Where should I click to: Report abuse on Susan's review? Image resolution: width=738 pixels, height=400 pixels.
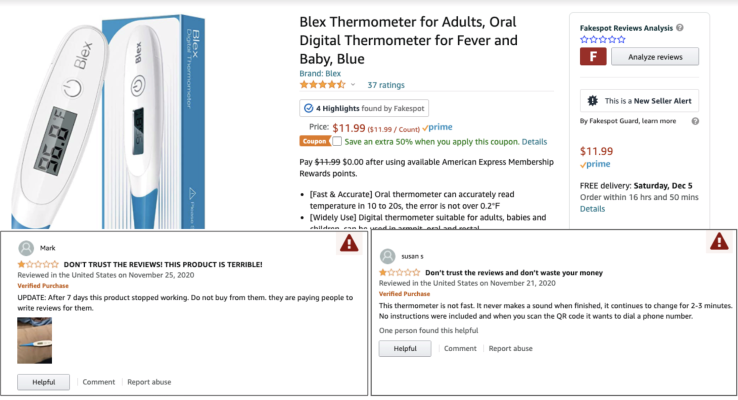510,348
